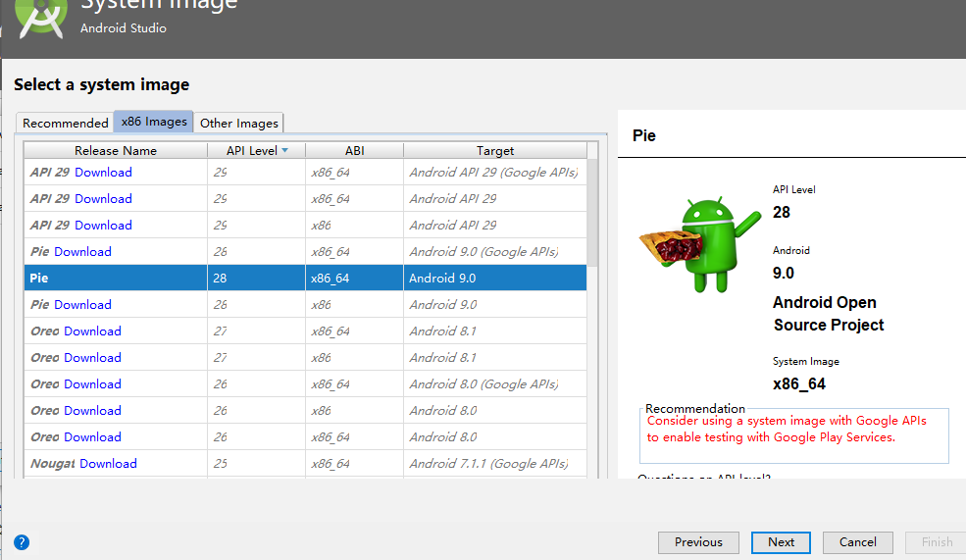
Task: Click the selected row's API 28 cell
Action: coord(256,278)
